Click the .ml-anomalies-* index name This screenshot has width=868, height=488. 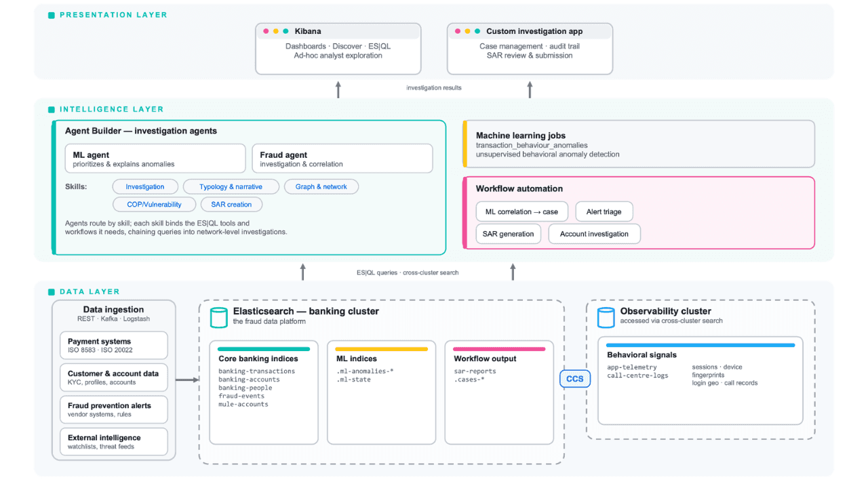point(365,371)
